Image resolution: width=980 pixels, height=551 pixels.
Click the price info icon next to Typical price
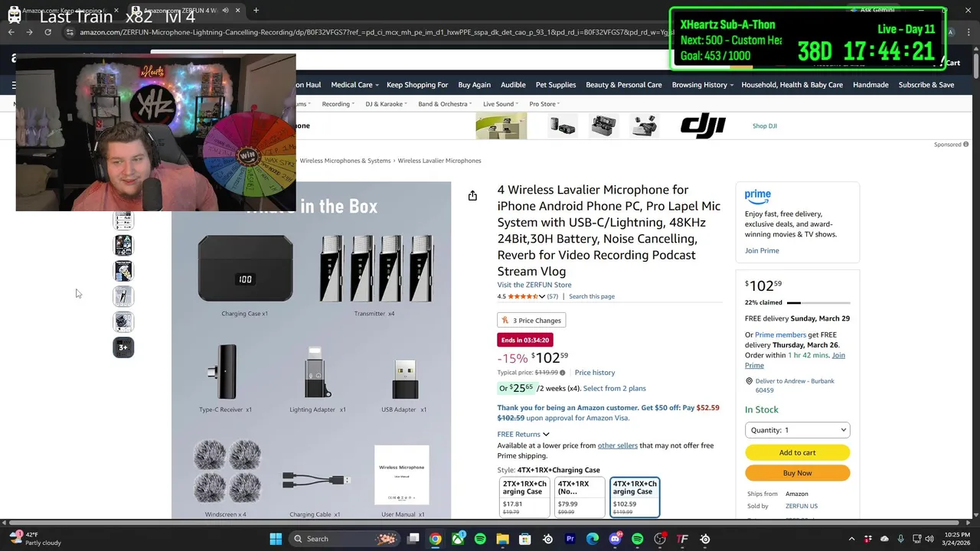pyautogui.click(x=562, y=373)
